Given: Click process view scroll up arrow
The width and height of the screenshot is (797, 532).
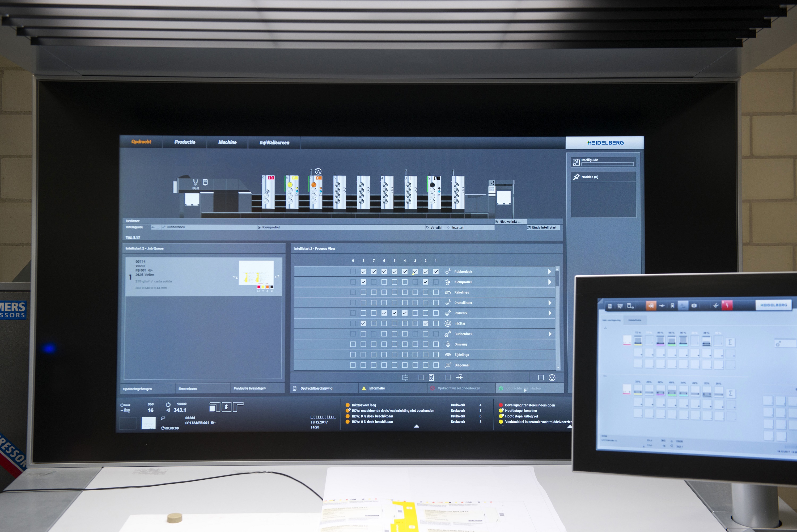Looking at the screenshot, I should pyautogui.click(x=557, y=269).
